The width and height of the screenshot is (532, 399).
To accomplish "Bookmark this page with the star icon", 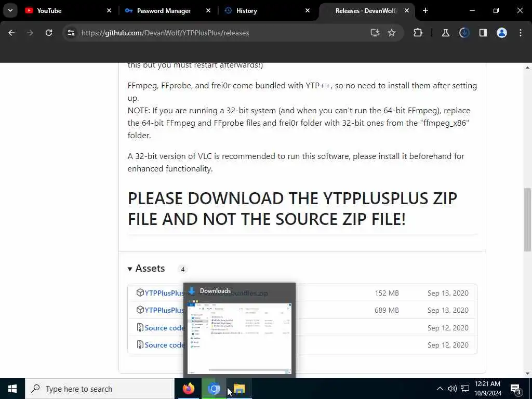I will click(392, 33).
